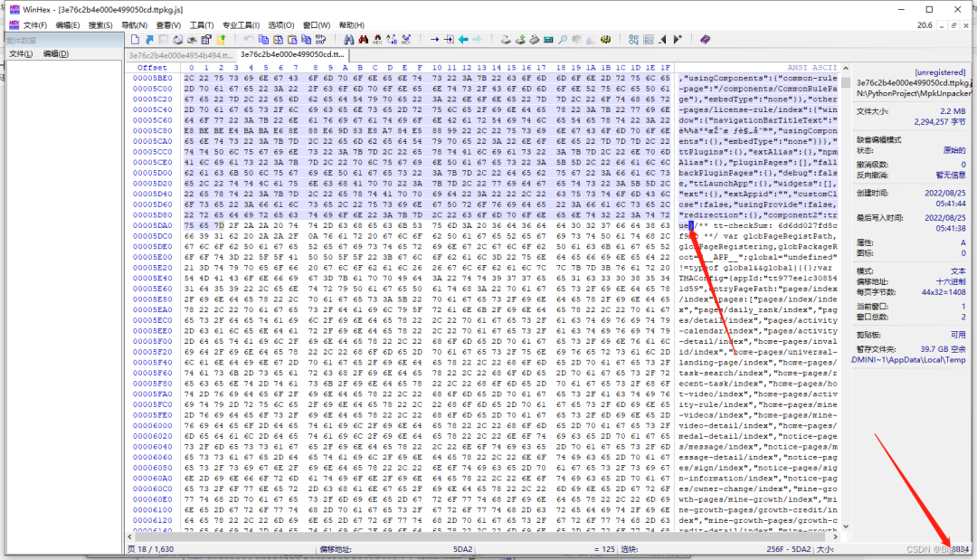Click the Open Folder yellow icon
This screenshot has height=560, width=977.
222,39
